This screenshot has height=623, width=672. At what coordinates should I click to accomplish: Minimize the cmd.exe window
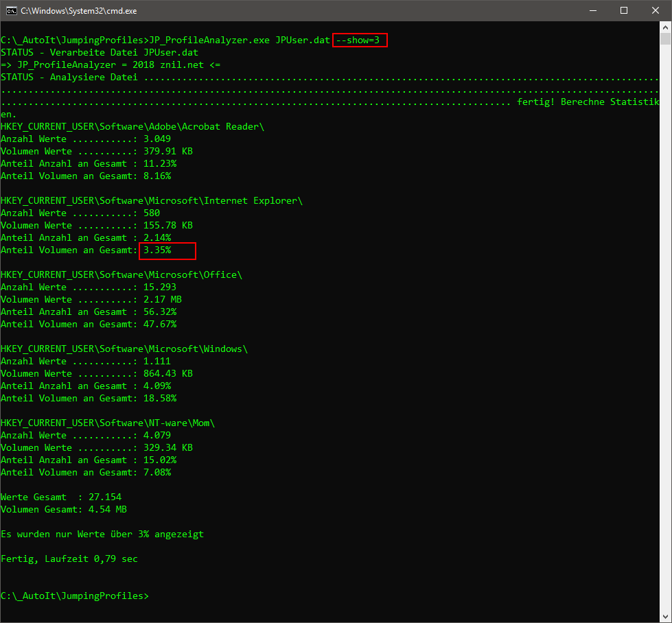click(x=592, y=10)
